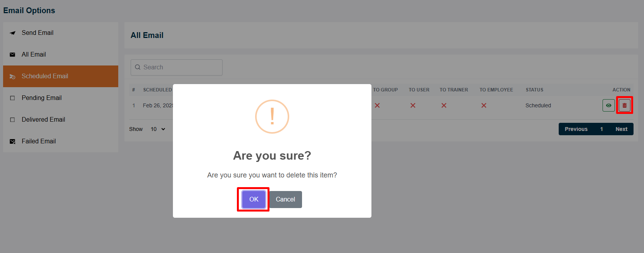Click the Send Email paper plane icon

(12, 33)
